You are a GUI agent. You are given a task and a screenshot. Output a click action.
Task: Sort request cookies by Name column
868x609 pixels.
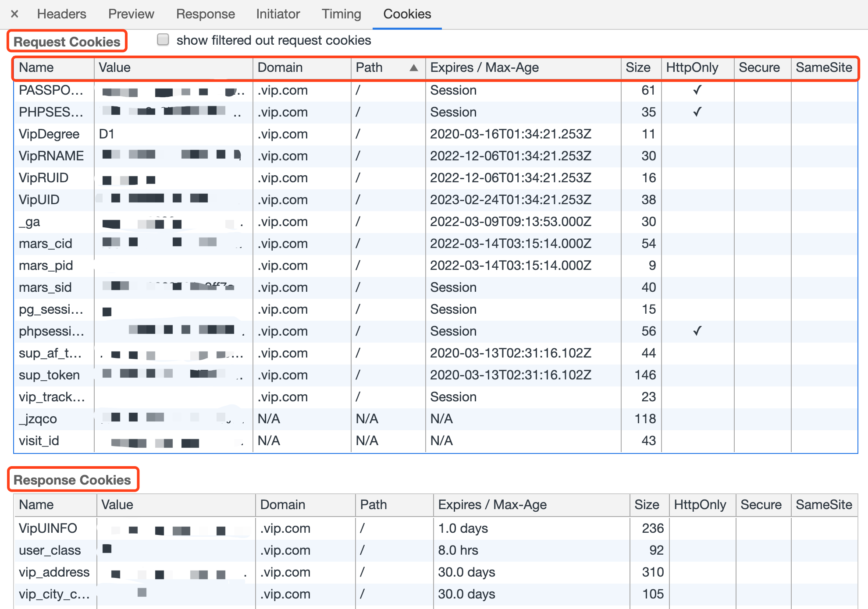coord(36,68)
